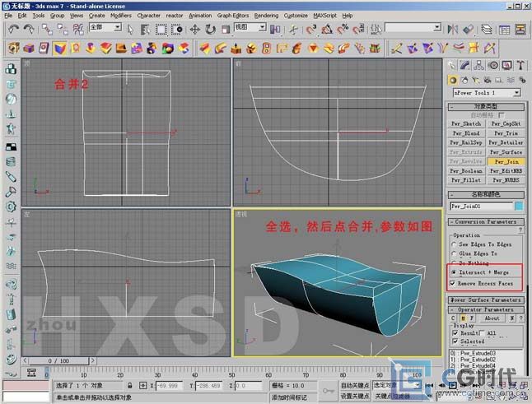This screenshot has width=532, height=404.
Task: Choose the Rectangular Selection Region tool
Action: point(161,30)
